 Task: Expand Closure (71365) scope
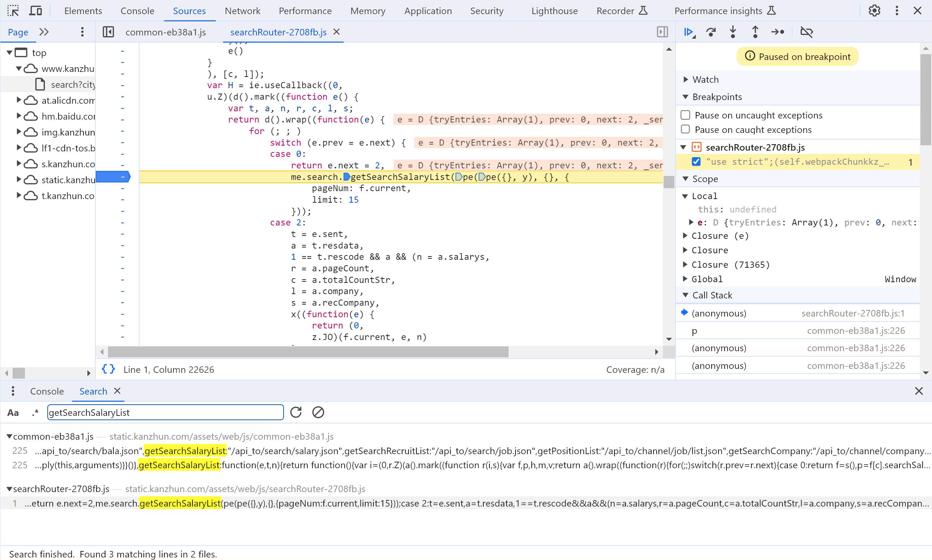685,264
